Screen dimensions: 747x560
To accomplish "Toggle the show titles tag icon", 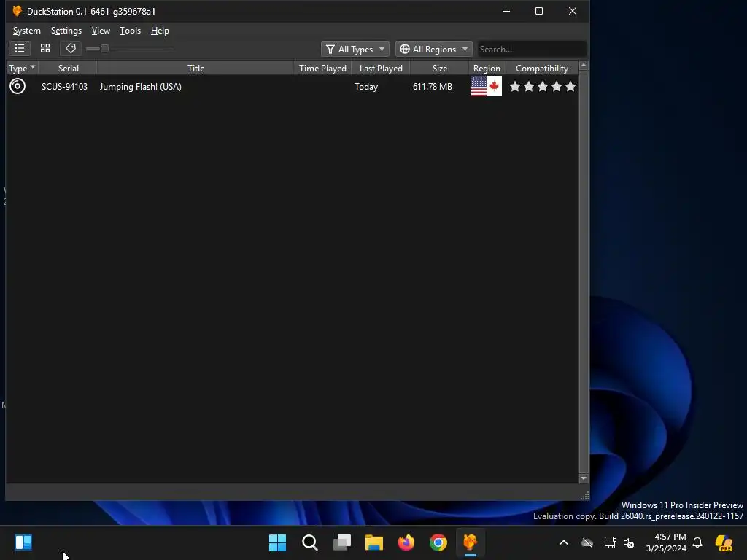I will tap(71, 49).
